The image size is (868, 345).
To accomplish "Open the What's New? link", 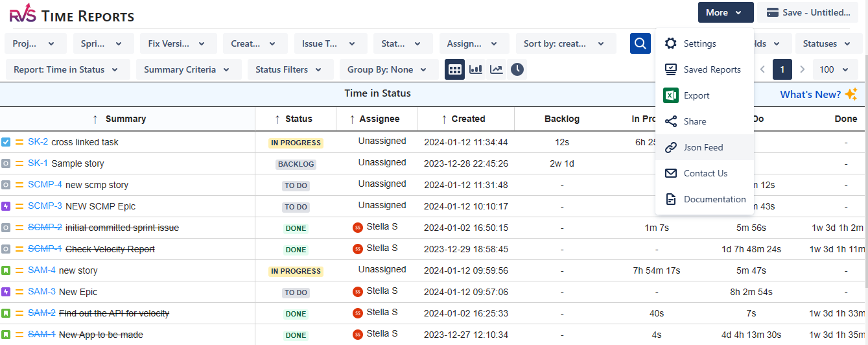I will pyautogui.click(x=810, y=95).
